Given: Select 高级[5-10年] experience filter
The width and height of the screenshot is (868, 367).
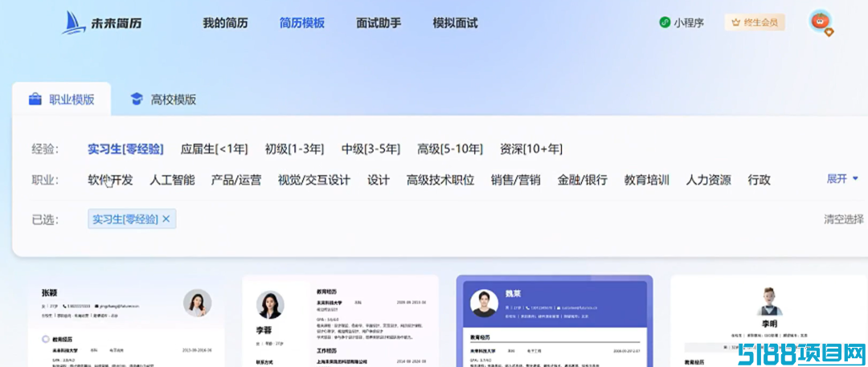Looking at the screenshot, I should (x=450, y=149).
